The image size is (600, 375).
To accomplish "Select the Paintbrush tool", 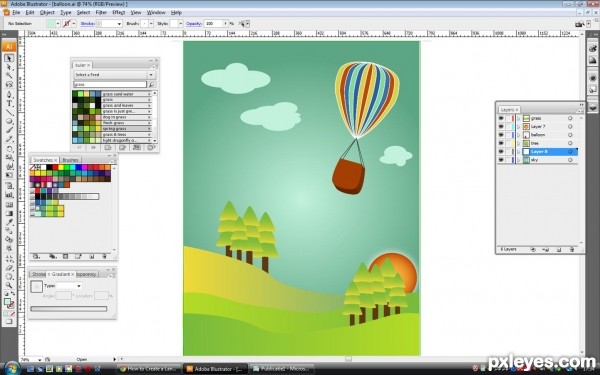I will (9, 130).
